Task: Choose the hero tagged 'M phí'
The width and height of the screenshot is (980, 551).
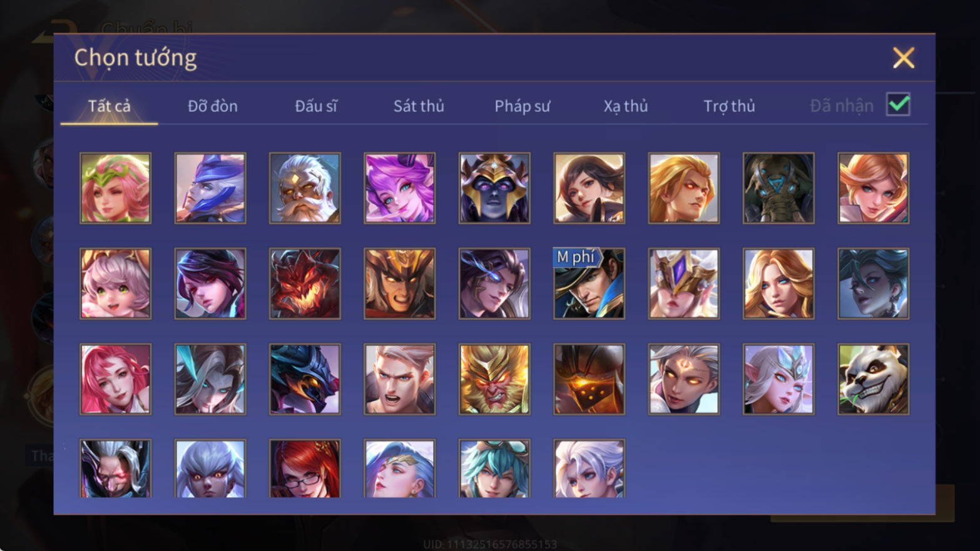Action: pyautogui.click(x=589, y=284)
